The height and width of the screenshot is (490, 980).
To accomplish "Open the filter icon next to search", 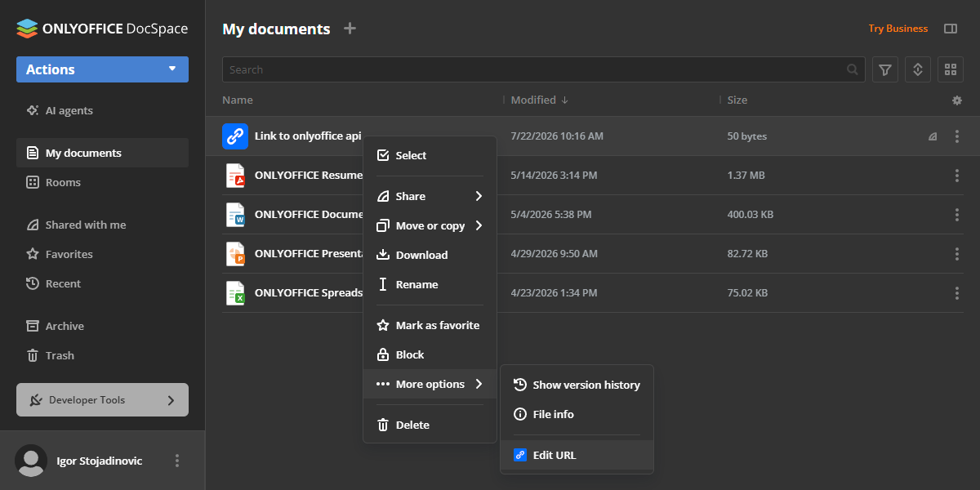I will pyautogui.click(x=885, y=69).
